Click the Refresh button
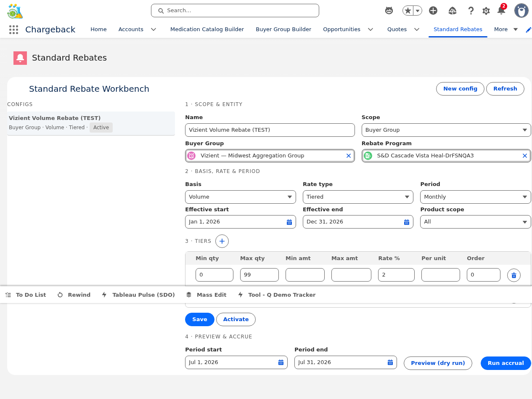 coord(505,89)
